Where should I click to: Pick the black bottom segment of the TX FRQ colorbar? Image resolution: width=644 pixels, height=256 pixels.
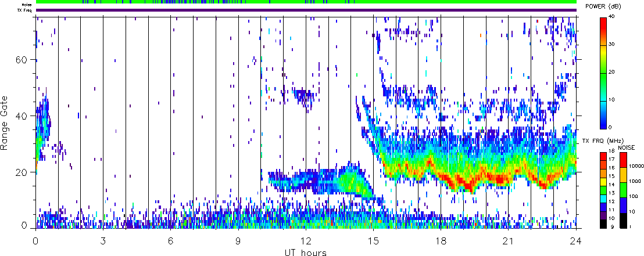[603, 223]
